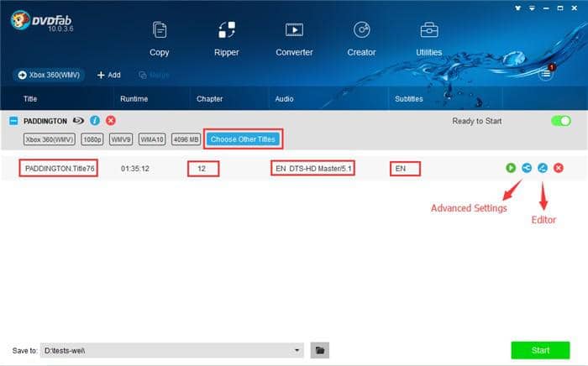Open the skin shirt icon in title bar
The height and width of the screenshot is (366, 588).
click(518, 8)
